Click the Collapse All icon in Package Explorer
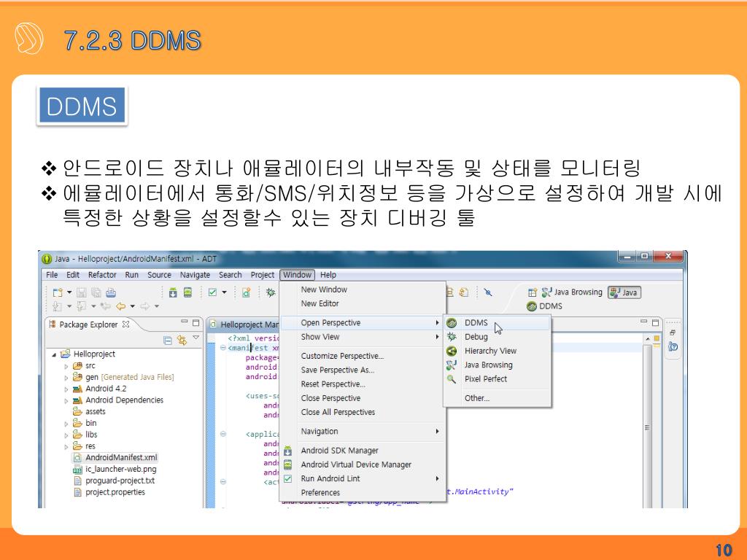The image size is (747, 560). (x=168, y=340)
